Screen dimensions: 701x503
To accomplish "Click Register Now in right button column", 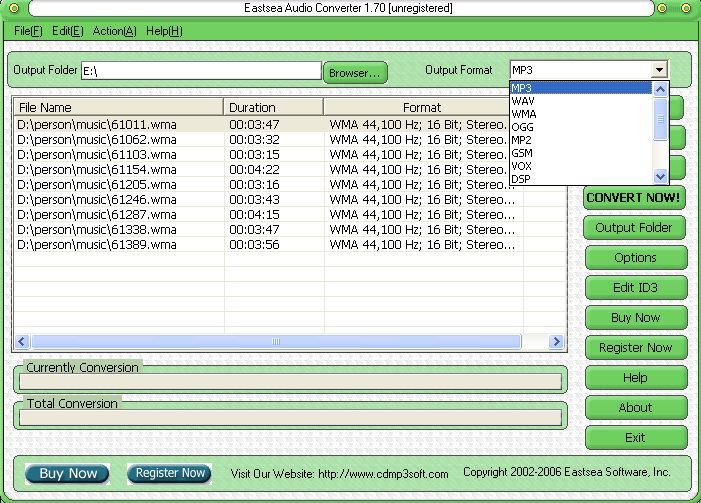I will 635,347.
